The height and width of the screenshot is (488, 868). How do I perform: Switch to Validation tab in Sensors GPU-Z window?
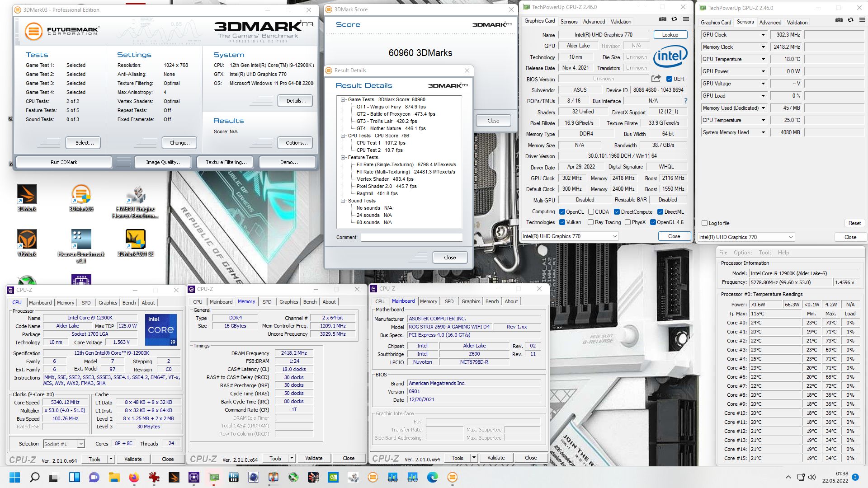(797, 23)
